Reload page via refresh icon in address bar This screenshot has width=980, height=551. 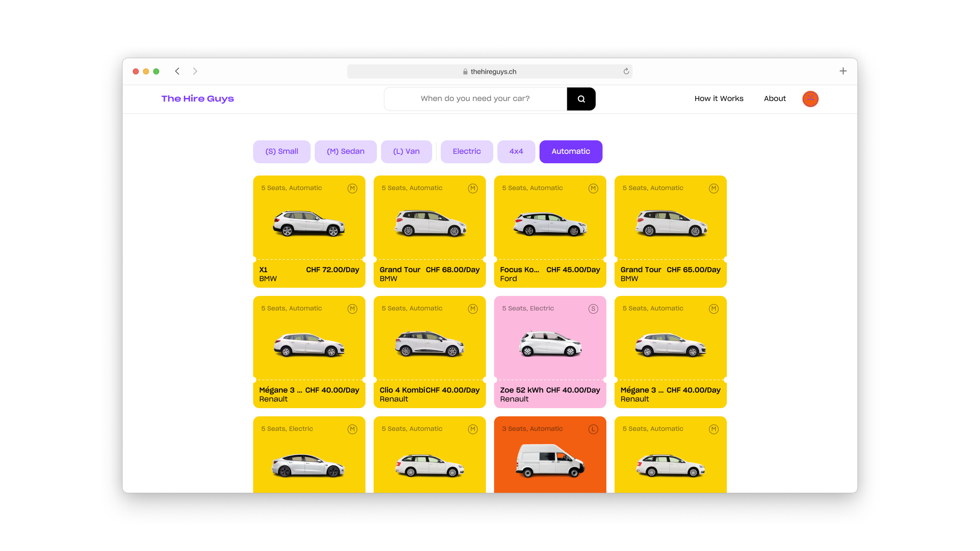pyautogui.click(x=626, y=71)
